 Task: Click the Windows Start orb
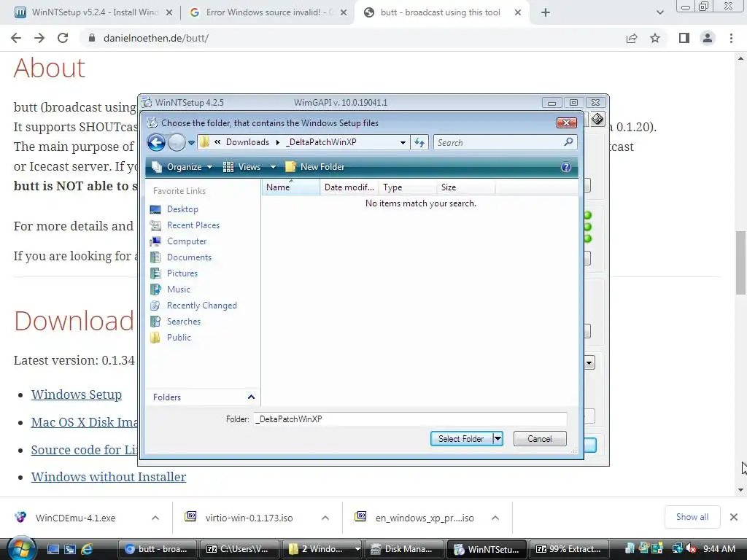click(20, 549)
